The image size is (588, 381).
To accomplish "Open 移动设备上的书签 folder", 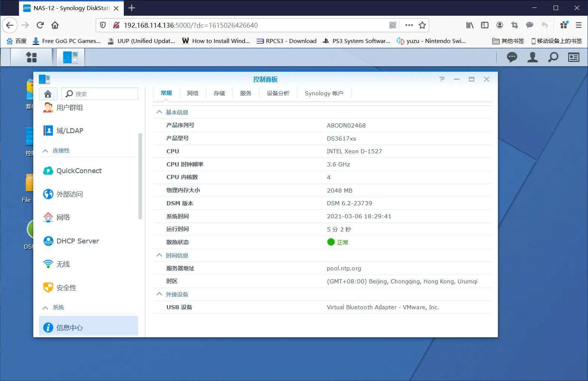I will (557, 41).
